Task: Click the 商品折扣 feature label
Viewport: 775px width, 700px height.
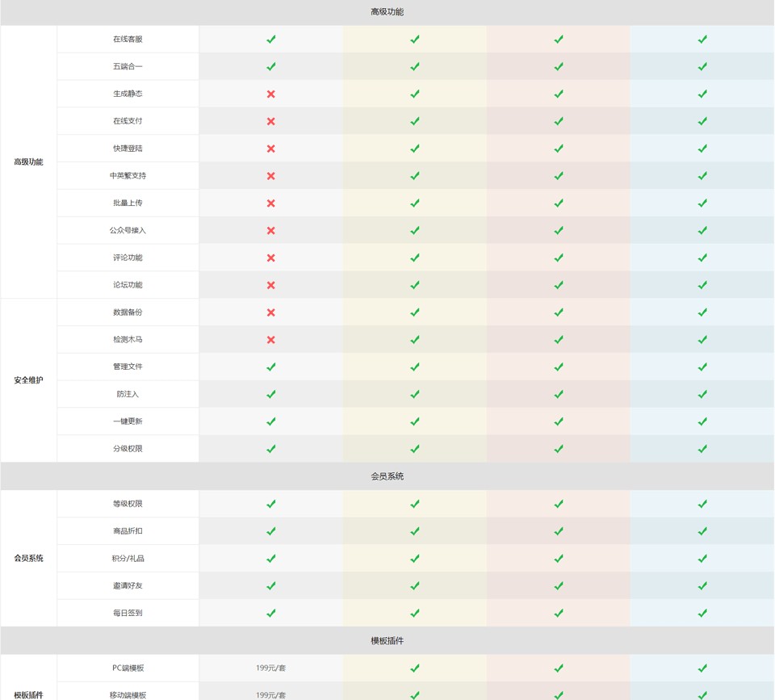Action: [x=128, y=531]
